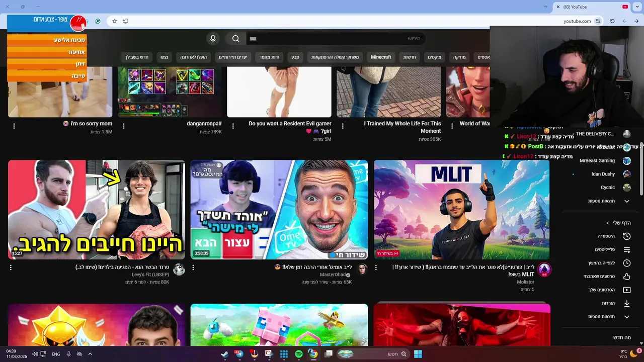Select the מיקסים filter chip
The image size is (644, 362).
point(435,57)
